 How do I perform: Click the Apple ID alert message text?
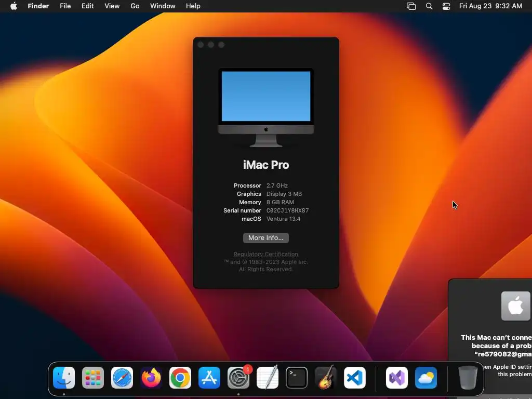pos(496,345)
